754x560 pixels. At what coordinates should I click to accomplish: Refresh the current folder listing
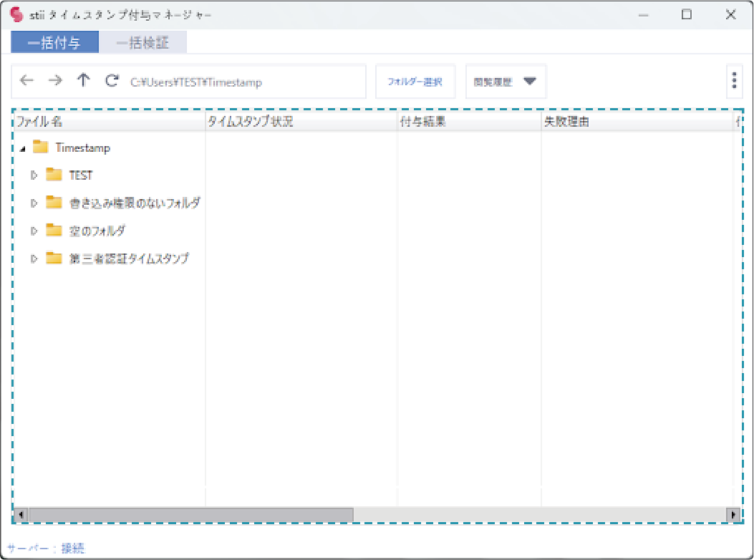111,81
